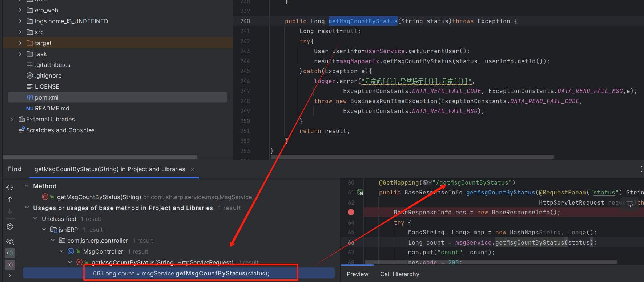This screenshot has width=644, height=282.
Task: Switch to Preview tab
Action: point(358,274)
